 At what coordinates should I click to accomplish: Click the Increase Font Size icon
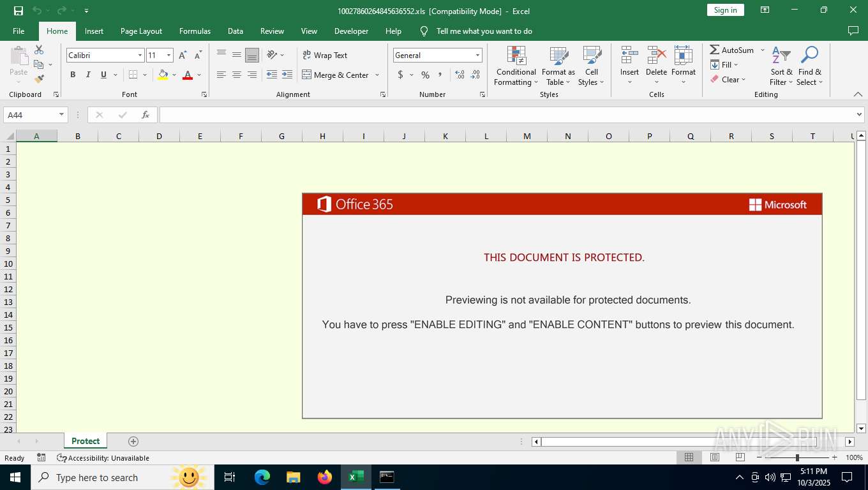tap(183, 56)
